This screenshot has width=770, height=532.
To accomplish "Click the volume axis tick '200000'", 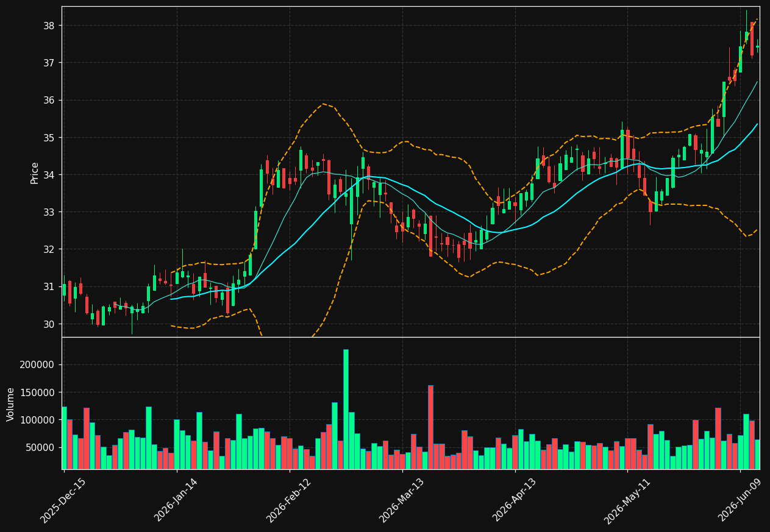I will [38, 365].
